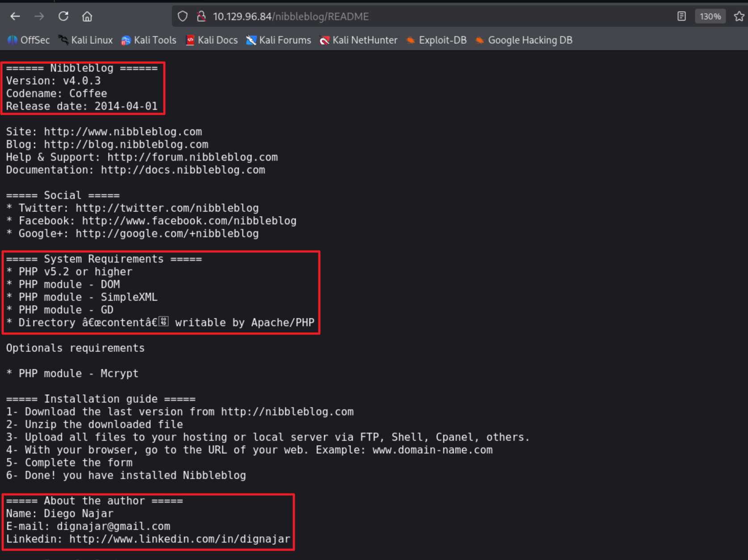The height and width of the screenshot is (560, 748).
Task: Click the browser Back arrow button
Action: pos(15,17)
